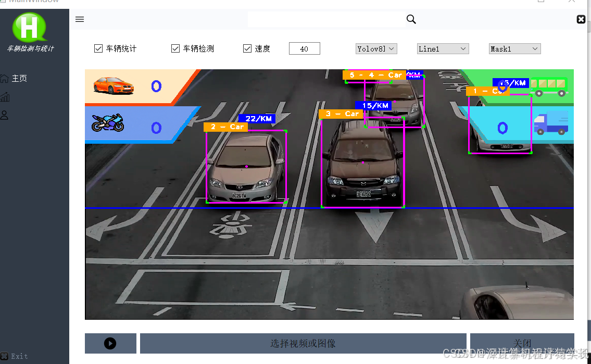The width and height of the screenshot is (591, 364).
Task: Click the Exit icon at sidebar bottom
Action: (5, 356)
